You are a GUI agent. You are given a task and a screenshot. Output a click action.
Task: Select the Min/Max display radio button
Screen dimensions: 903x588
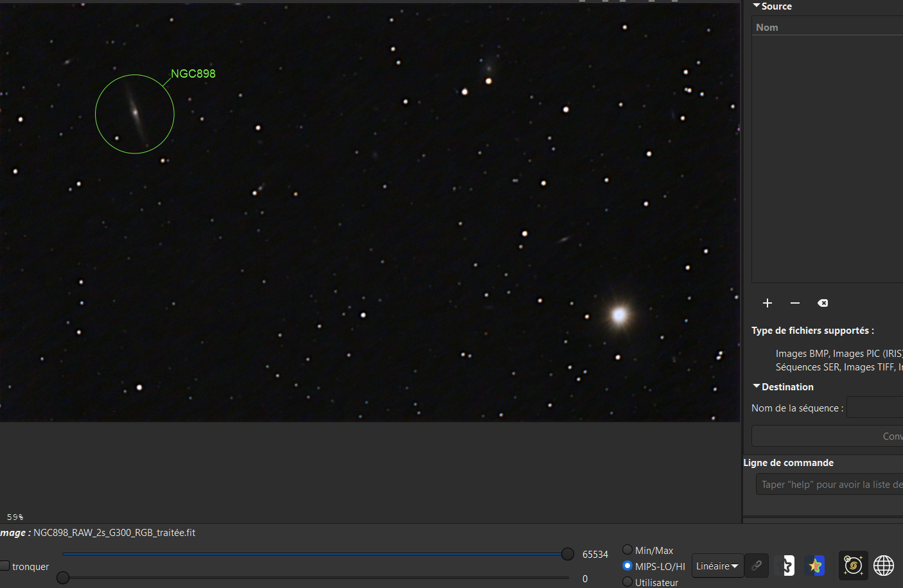pos(627,549)
